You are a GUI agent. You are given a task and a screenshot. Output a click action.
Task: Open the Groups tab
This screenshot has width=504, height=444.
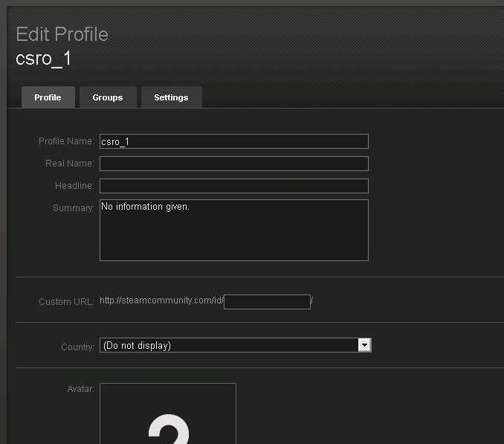(108, 97)
